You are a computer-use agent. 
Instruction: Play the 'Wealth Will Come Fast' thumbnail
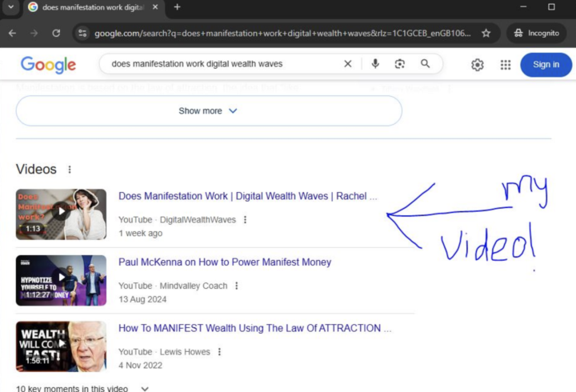[x=61, y=346]
